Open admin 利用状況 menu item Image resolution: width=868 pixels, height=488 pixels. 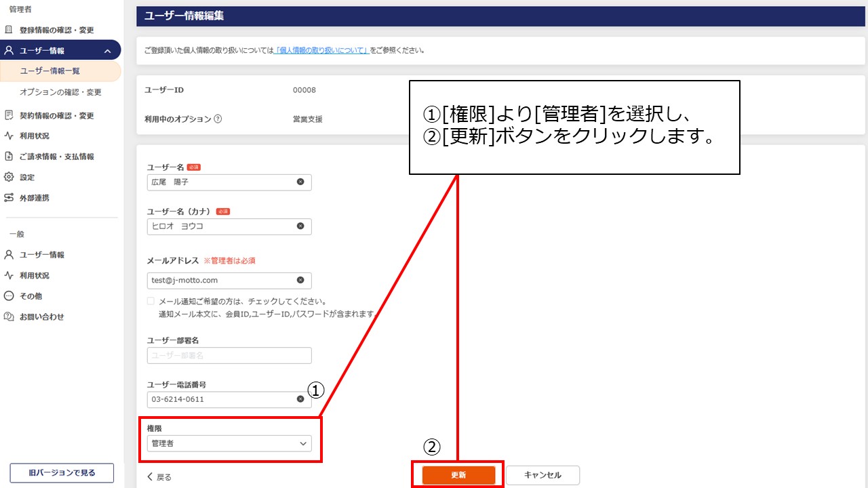pos(35,136)
